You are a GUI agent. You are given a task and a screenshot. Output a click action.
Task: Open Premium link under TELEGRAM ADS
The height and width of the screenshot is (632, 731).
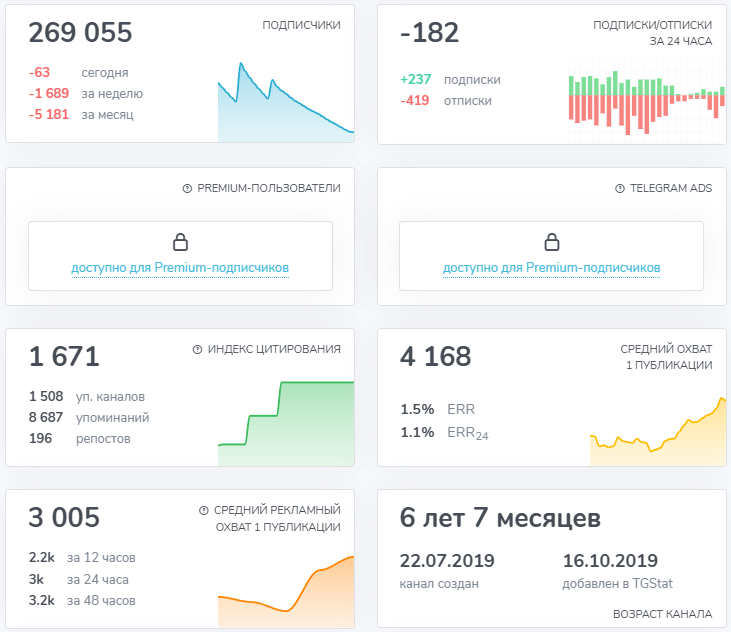coord(551,268)
